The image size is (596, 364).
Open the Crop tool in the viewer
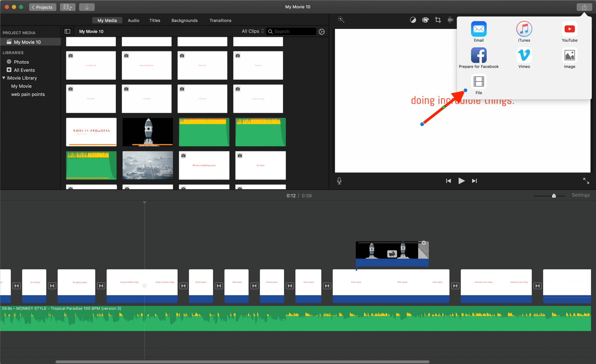click(438, 20)
